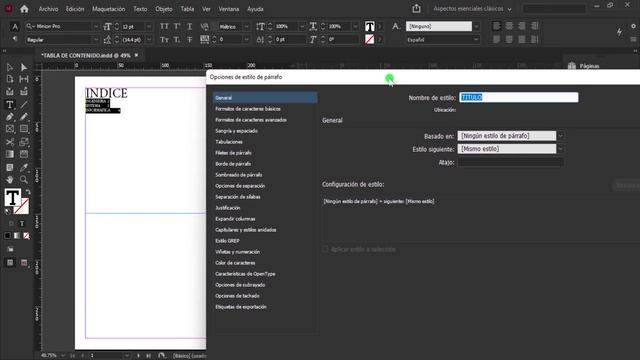Select 'Tabulaciones' category
The width and height of the screenshot is (640, 360).
[229, 142]
